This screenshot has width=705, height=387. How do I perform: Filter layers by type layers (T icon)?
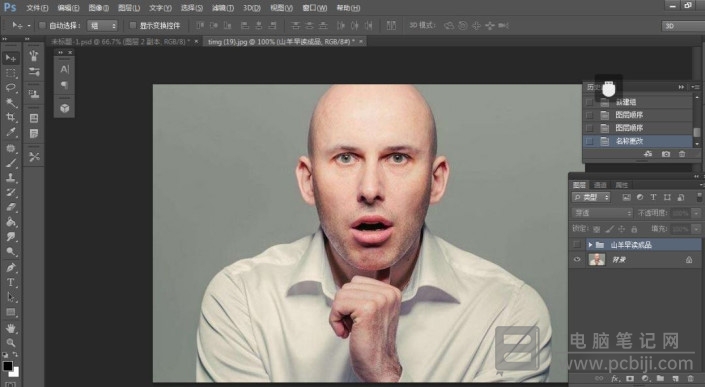click(x=653, y=197)
